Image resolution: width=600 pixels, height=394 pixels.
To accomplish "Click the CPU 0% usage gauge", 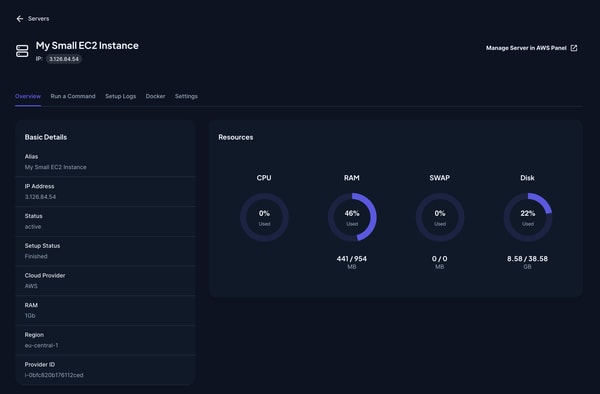I will tap(264, 217).
